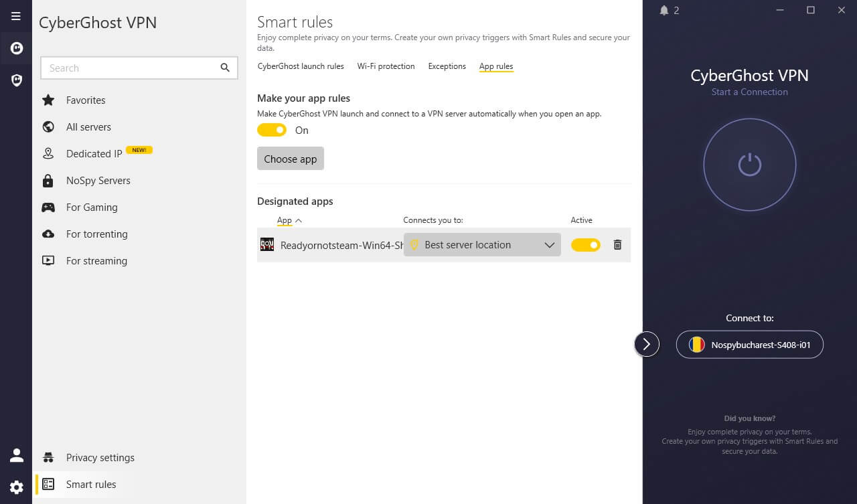Image resolution: width=857 pixels, height=504 pixels.
Task: Turn off the Make your app rules toggle
Action: point(272,130)
